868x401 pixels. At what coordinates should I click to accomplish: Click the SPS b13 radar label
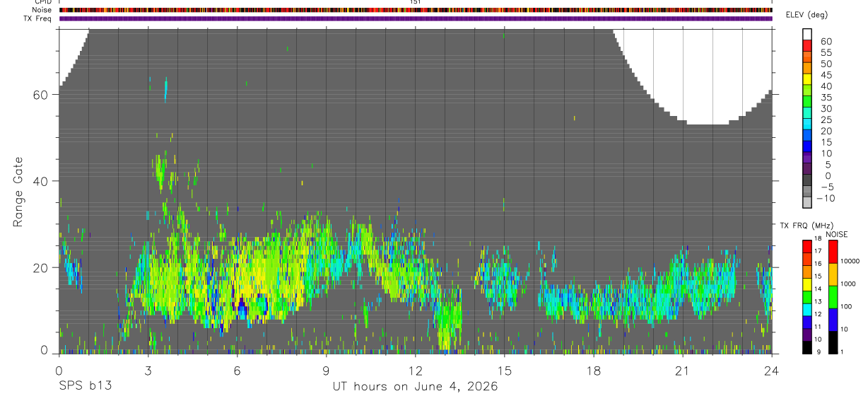pos(84,386)
